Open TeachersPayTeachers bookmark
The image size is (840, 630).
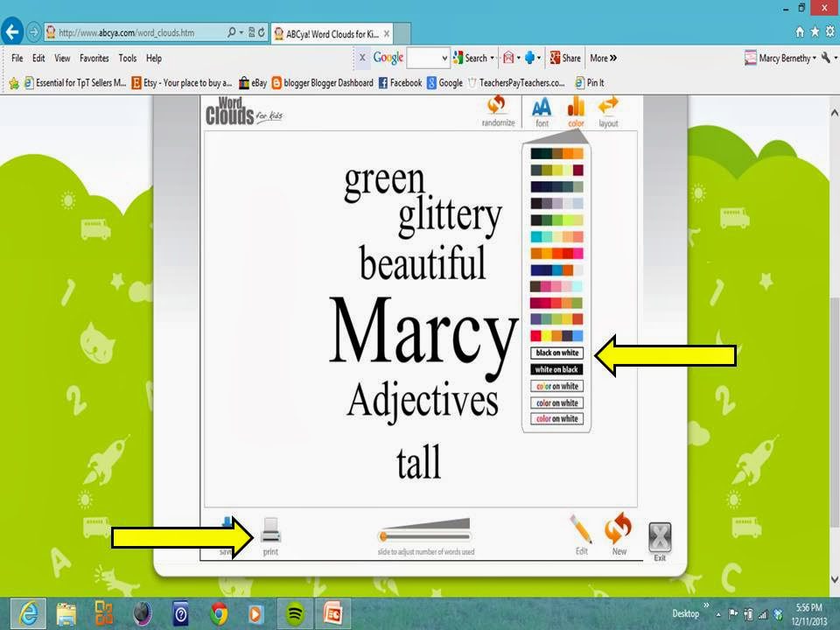tap(516, 82)
